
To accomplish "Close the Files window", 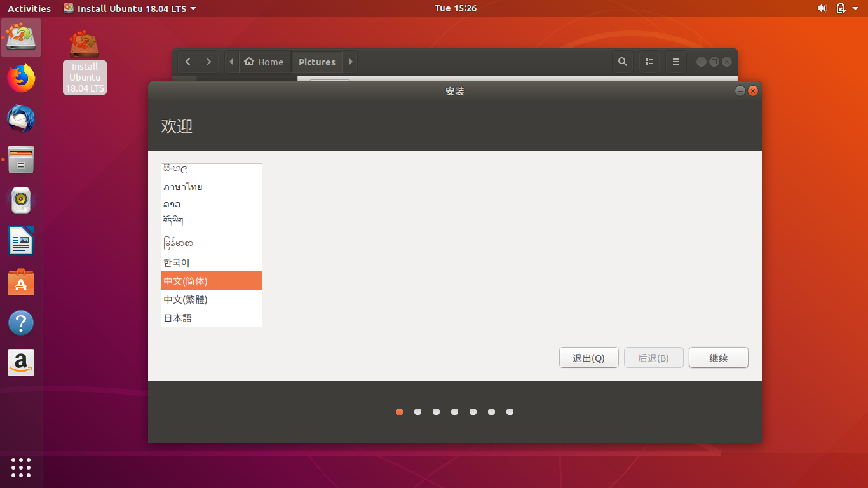I will point(727,62).
